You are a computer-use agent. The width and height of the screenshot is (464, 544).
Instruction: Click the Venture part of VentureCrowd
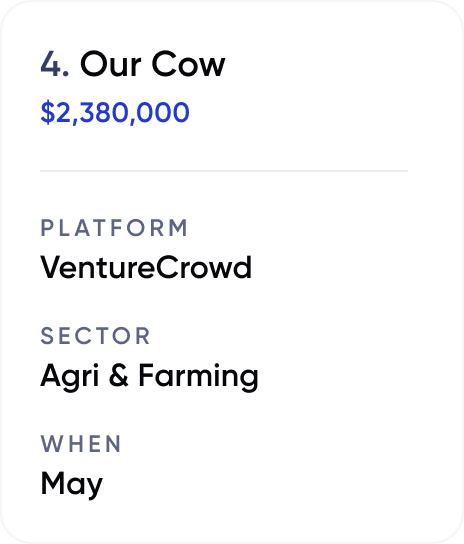98,267
